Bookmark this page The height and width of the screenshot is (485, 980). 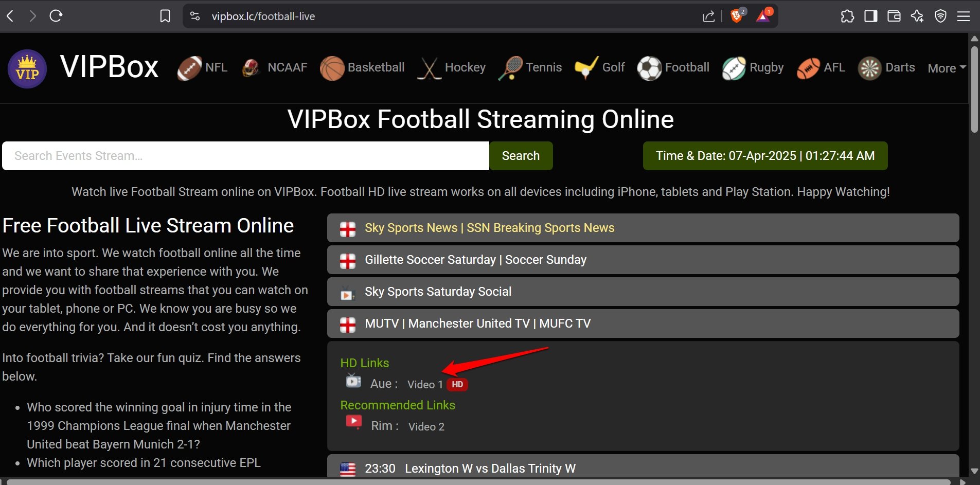click(165, 16)
